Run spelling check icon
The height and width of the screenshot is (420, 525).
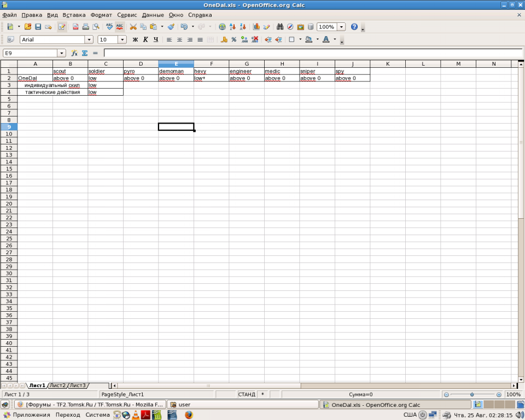109,27
